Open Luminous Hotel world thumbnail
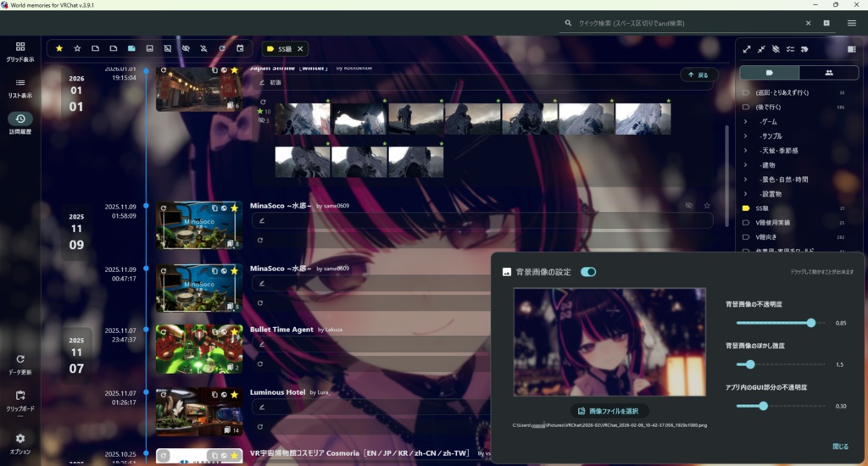868x466 pixels. (x=199, y=412)
